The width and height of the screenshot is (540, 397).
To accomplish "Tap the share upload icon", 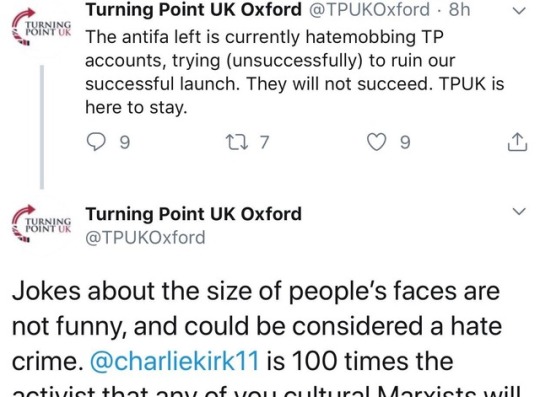I will 517,142.
